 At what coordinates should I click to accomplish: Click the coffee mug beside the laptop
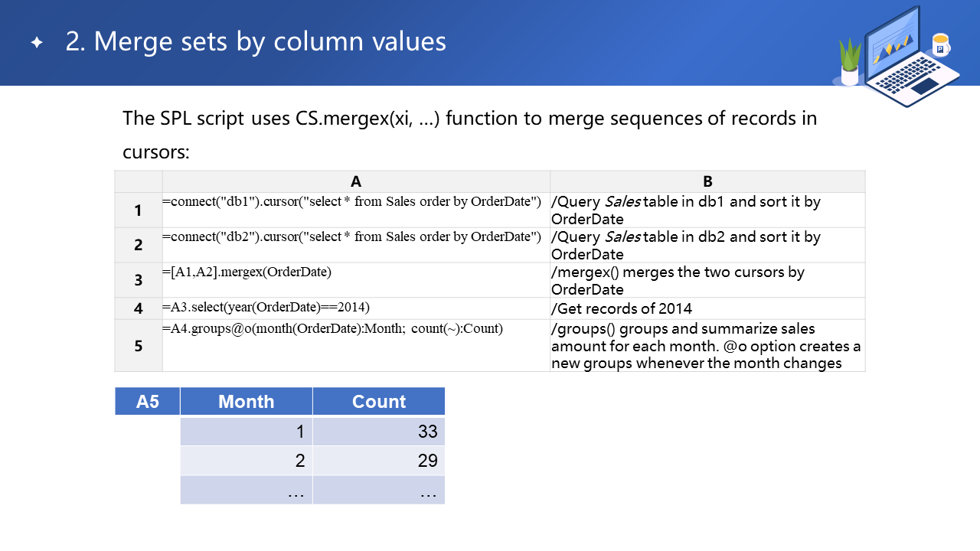[940, 45]
